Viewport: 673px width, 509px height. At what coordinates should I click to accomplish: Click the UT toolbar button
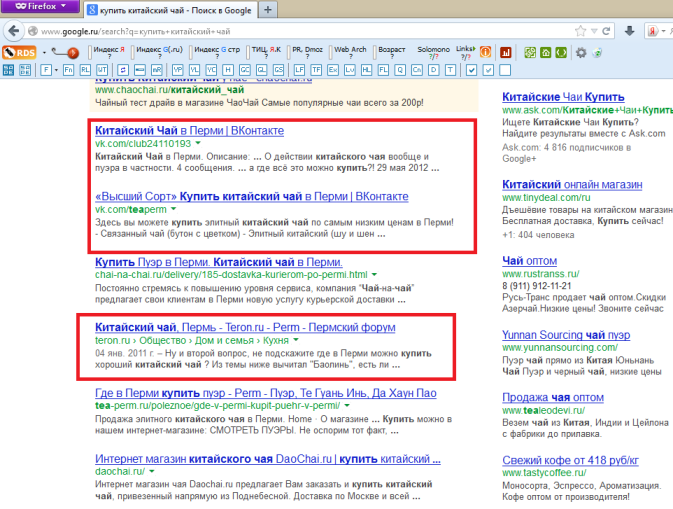[102, 70]
